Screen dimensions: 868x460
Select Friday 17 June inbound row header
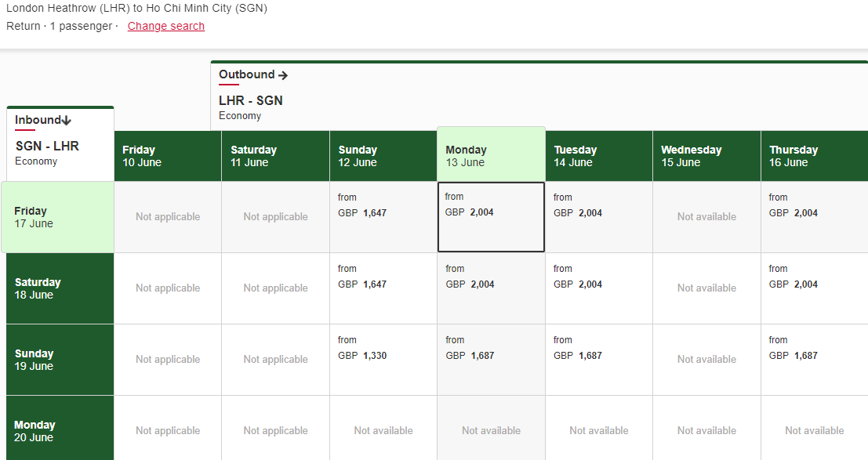pos(58,217)
